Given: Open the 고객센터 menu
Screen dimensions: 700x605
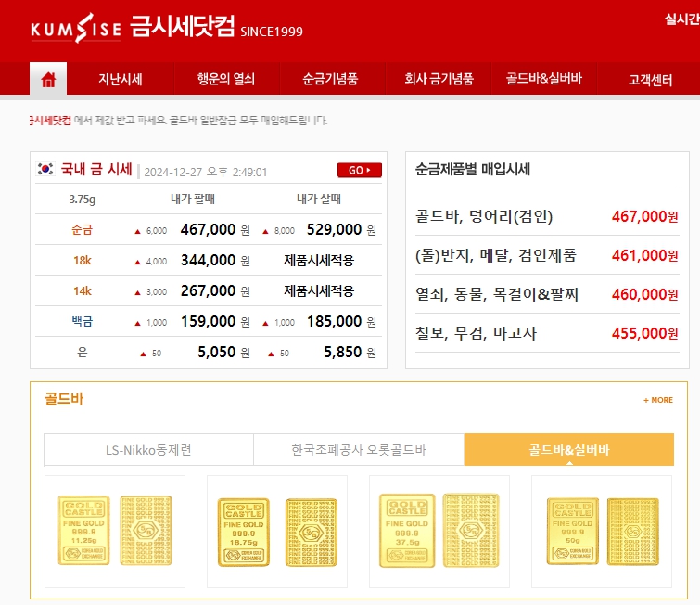Looking at the screenshot, I should [650, 80].
